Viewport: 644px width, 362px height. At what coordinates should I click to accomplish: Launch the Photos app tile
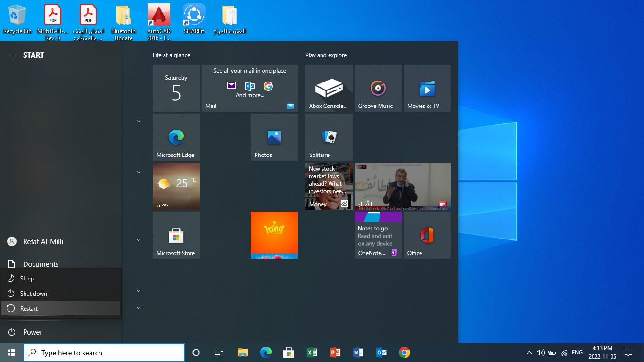274,137
